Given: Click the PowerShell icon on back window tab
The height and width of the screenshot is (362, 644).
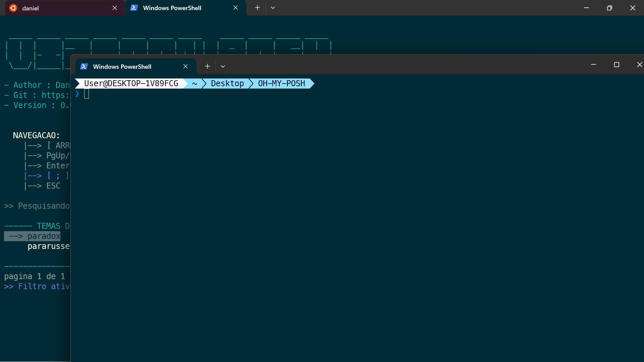Looking at the screenshot, I should (x=134, y=8).
